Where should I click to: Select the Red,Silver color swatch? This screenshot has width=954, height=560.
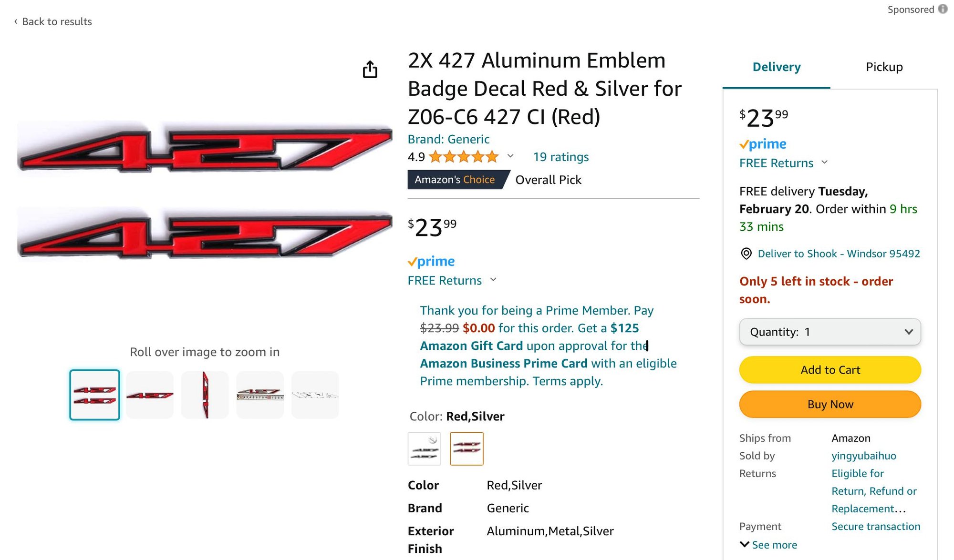point(467,448)
